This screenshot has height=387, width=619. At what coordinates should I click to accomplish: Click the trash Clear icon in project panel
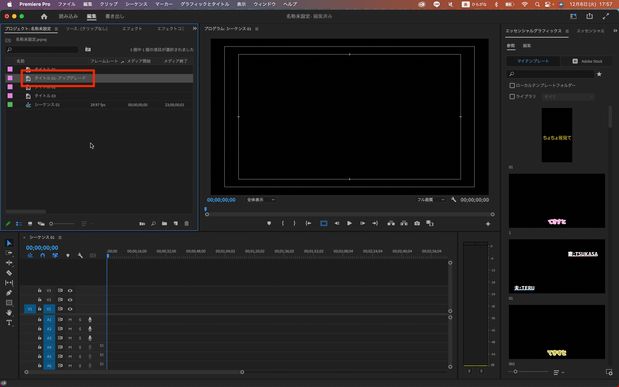tap(187, 224)
